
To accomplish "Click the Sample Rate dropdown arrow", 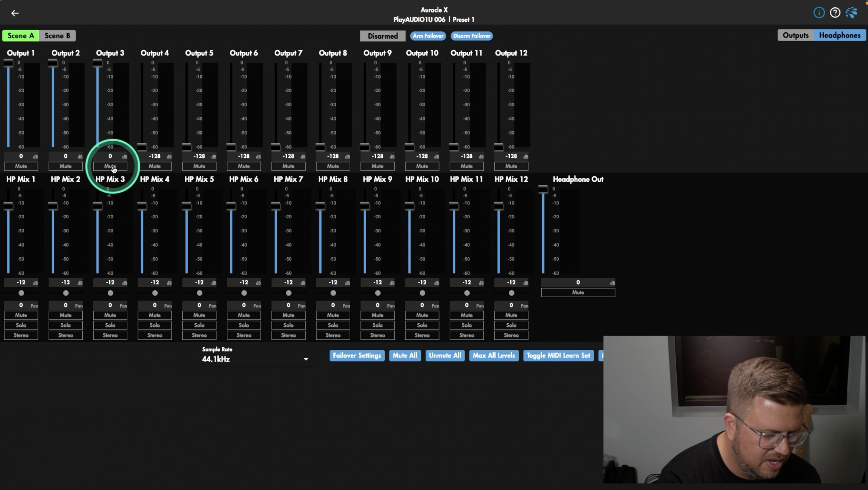I will [306, 359].
